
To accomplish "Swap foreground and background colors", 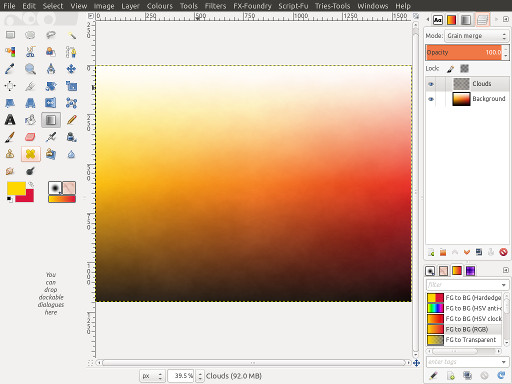I will click(31, 184).
